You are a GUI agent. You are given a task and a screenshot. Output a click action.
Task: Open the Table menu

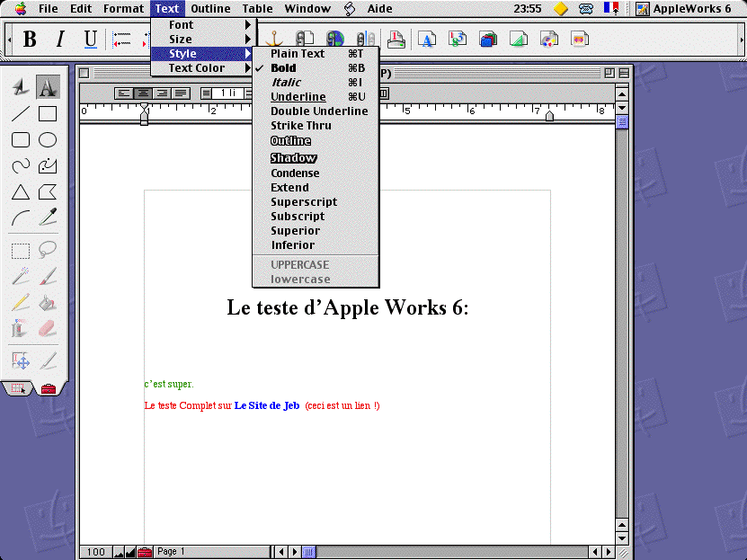tap(258, 9)
